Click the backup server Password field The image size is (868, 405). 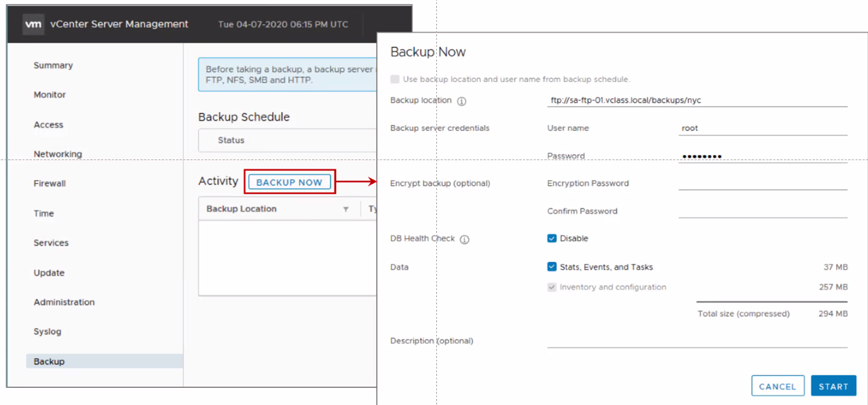click(763, 156)
